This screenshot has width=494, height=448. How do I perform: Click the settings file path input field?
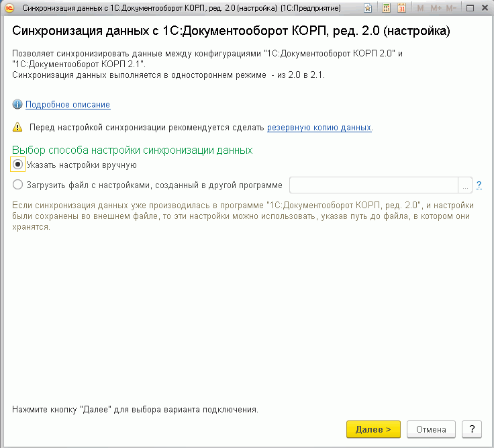click(373, 185)
